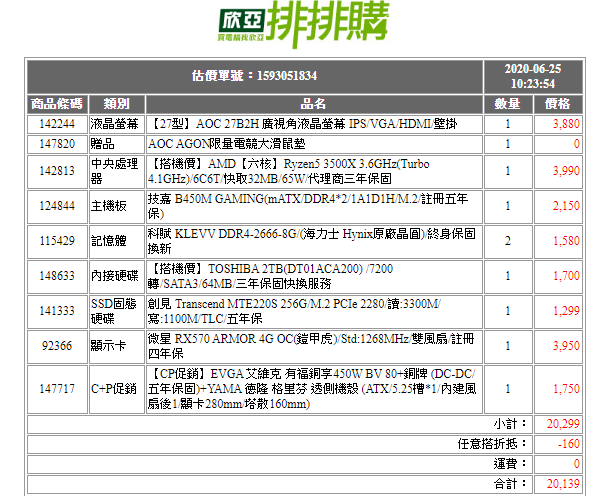Click the 運費 label
The height and width of the screenshot is (496, 604).
pos(510,464)
